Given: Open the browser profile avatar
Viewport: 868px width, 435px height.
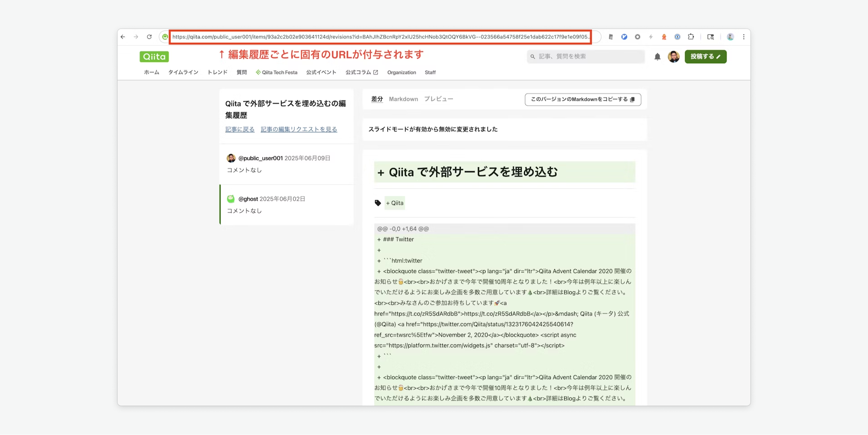Looking at the screenshot, I should 730,37.
